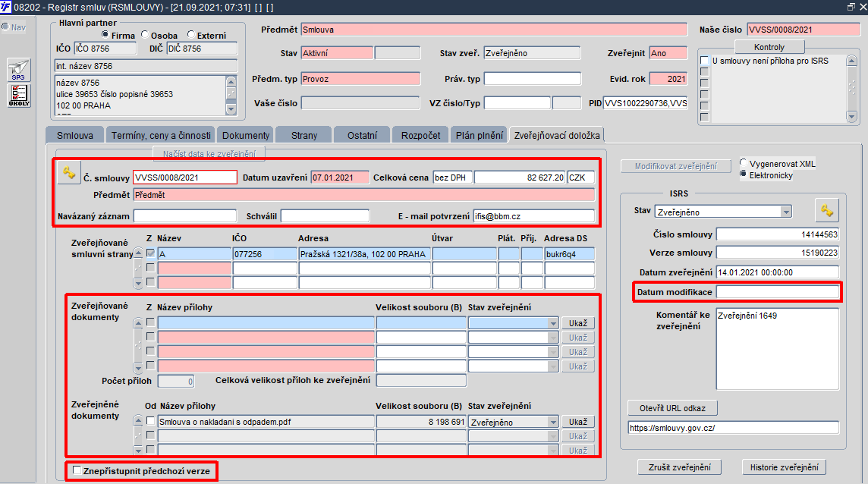The width and height of the screenshot is (868, 484).
Task: Click key icon beside Č. smlouvy
Action: point(68,174)
